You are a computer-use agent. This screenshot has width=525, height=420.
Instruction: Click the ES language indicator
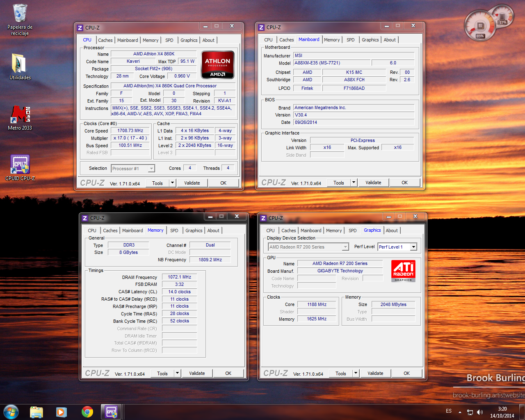[x=449, y=411]
